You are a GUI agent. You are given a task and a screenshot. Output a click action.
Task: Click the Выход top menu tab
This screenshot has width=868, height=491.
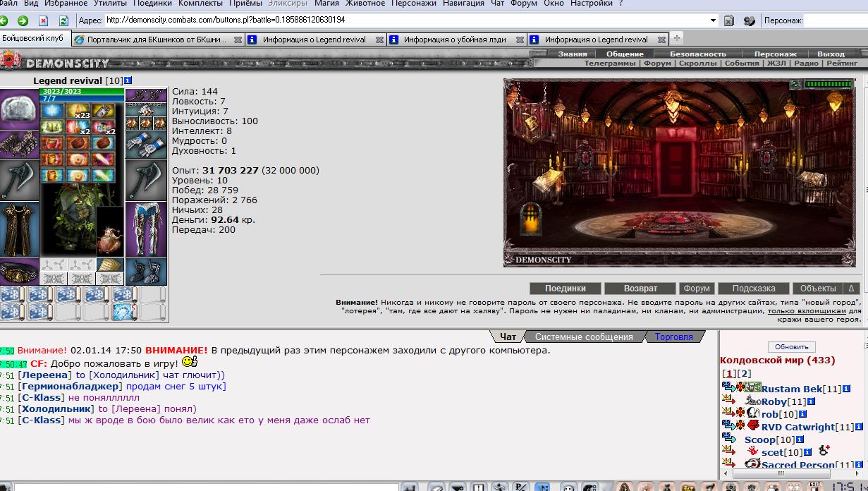(x=831, y=54)
